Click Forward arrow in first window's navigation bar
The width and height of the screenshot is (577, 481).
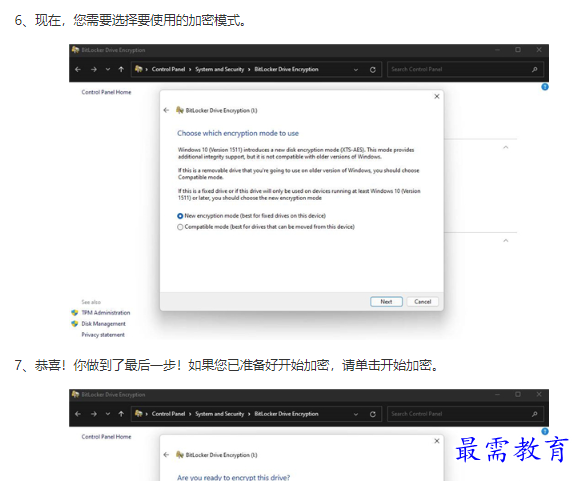(94, 69)
